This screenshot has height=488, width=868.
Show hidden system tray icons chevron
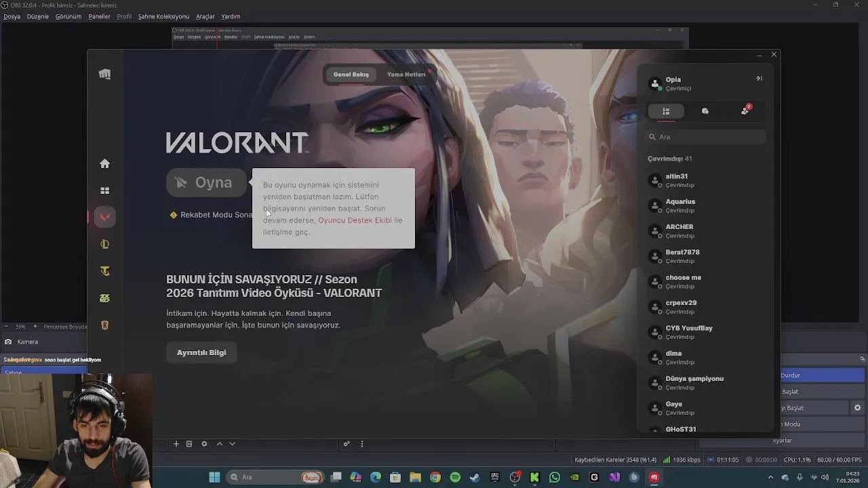(x=770, y=477)
